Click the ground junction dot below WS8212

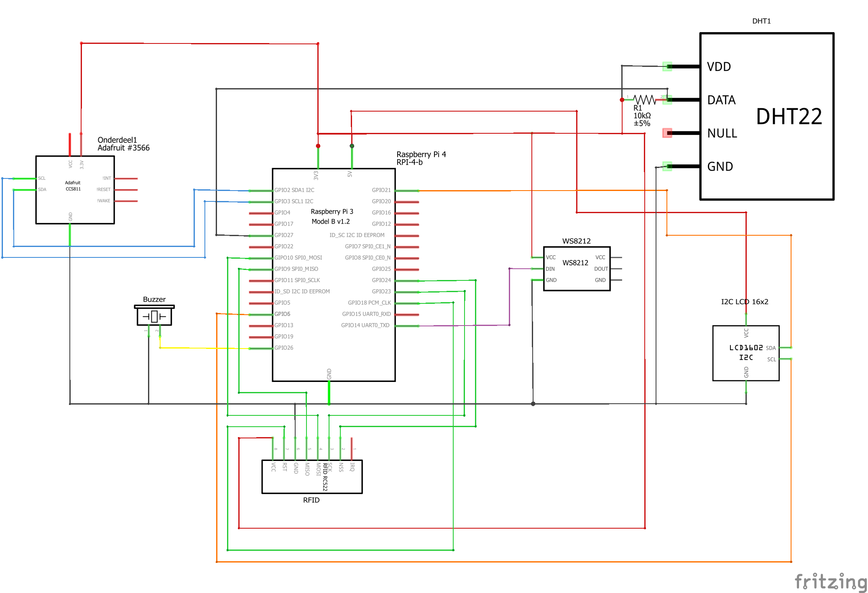533,404
